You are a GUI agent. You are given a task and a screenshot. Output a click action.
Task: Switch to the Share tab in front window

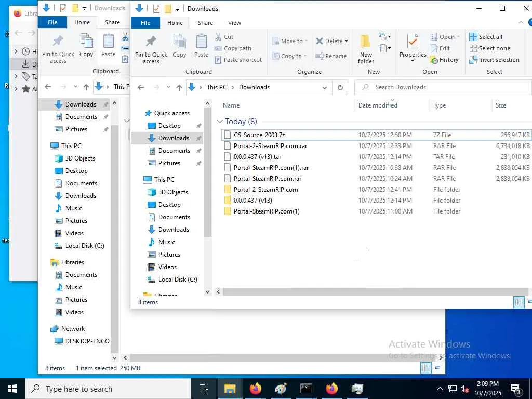pos(205,23)
